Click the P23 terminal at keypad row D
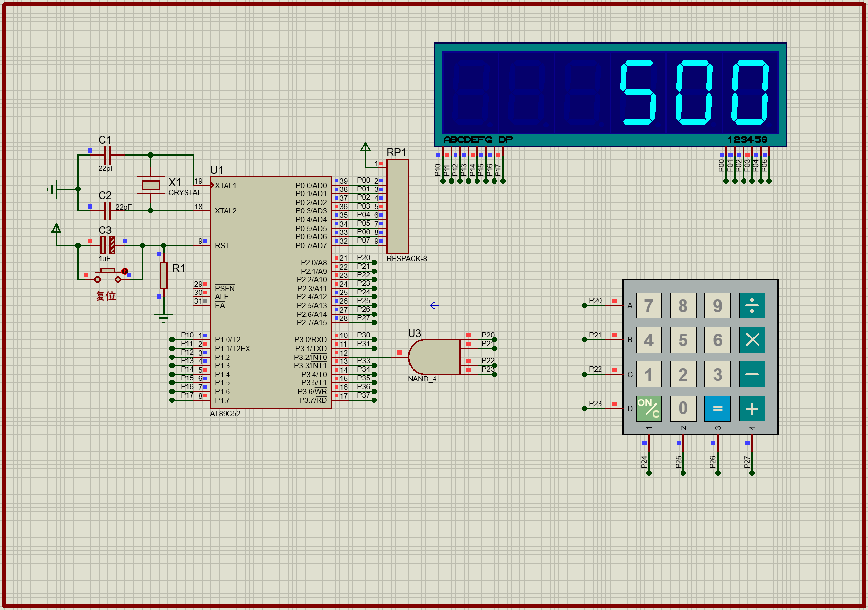 pyautogui.click(x=584, y=408)
